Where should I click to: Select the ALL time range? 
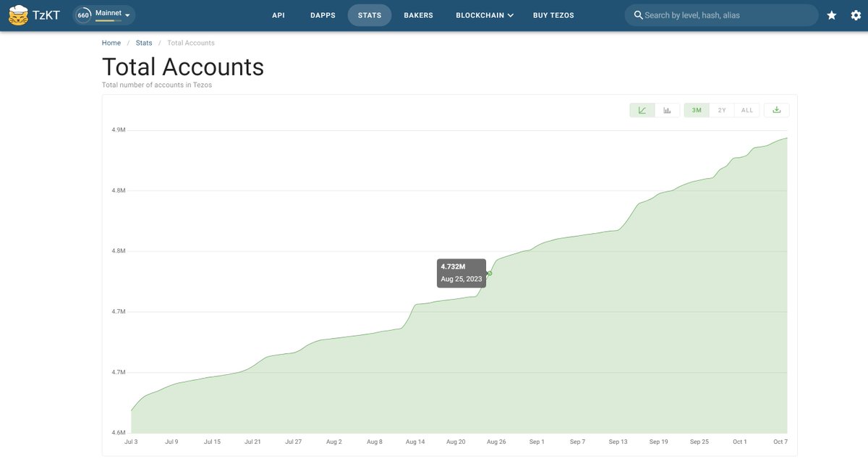747,110
